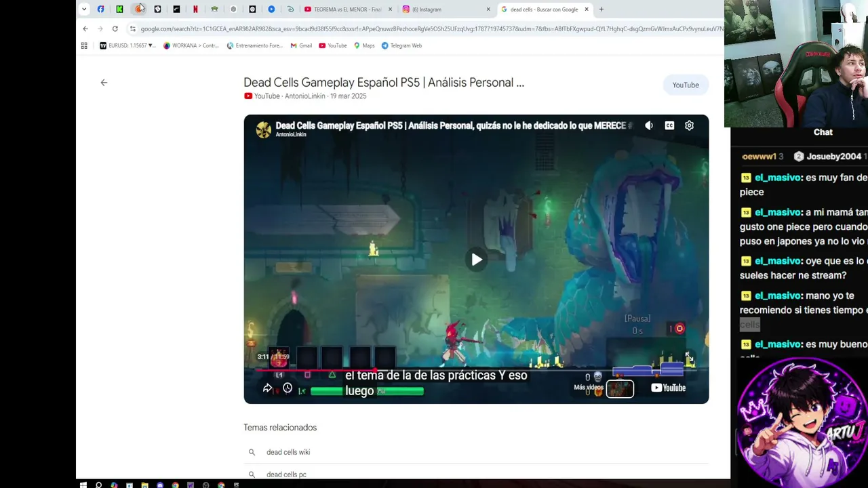Open the 'Más videos' thumbnail

coord(619,388)
